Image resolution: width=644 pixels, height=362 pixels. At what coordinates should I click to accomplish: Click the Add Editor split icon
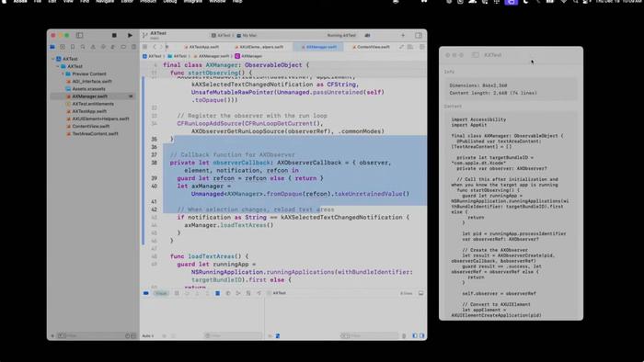tap(421, 47)
